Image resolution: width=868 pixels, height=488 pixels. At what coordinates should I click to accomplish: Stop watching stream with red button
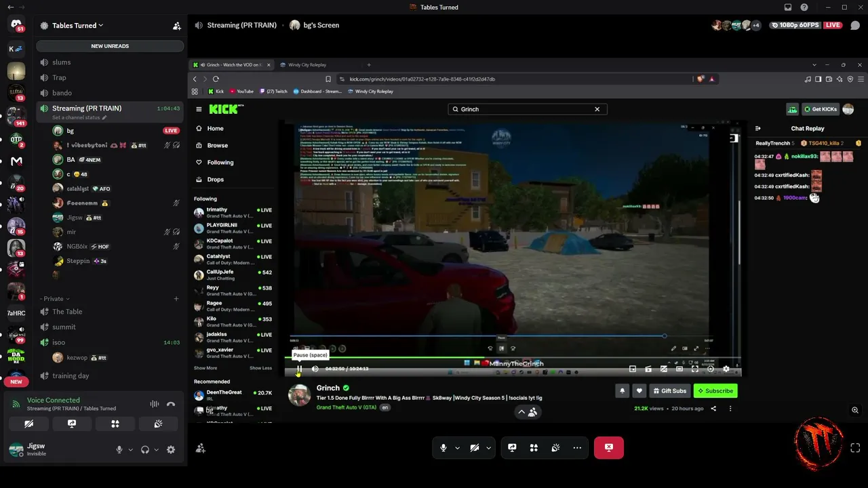click(609, 447)
